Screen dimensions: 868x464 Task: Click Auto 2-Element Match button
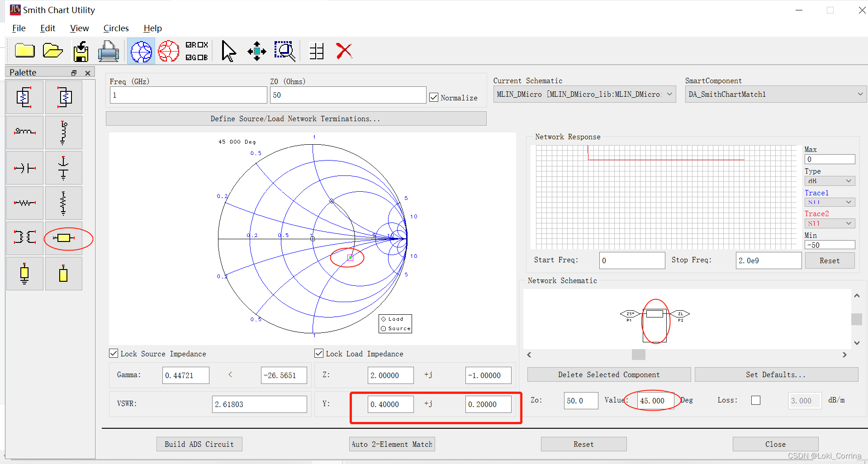coord(392,444)
